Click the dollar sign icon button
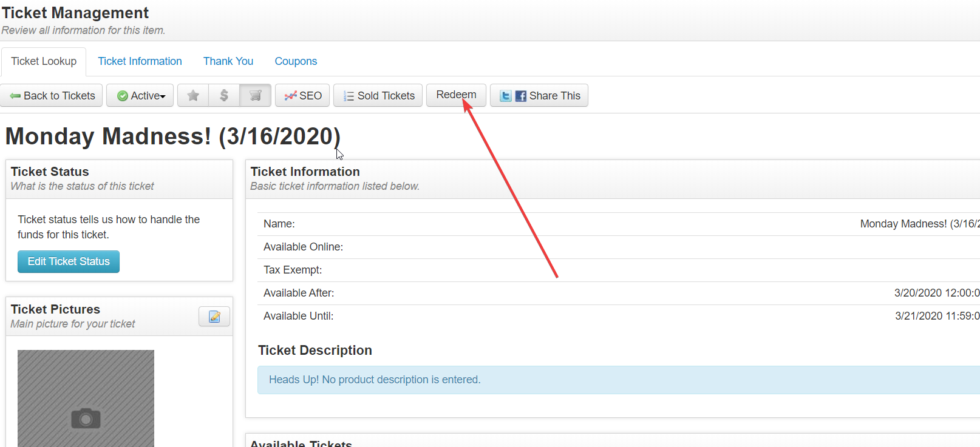 [x=224, y=96]
